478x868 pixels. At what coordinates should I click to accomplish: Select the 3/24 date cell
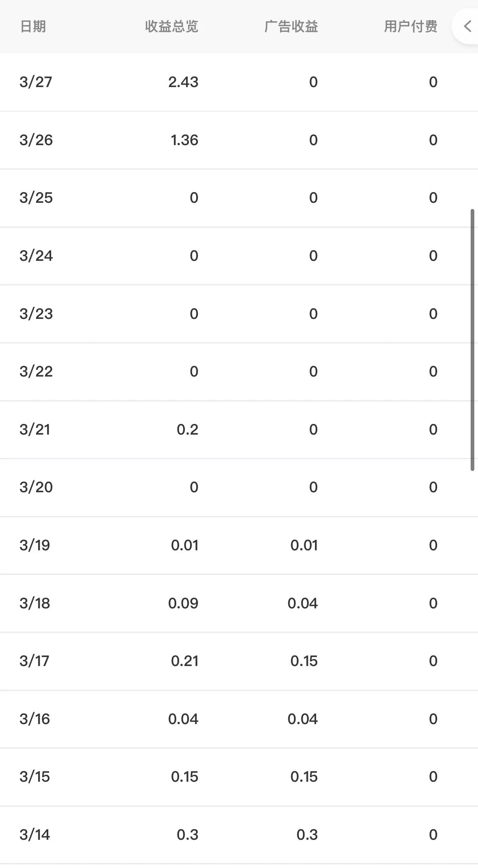(36, 256)
